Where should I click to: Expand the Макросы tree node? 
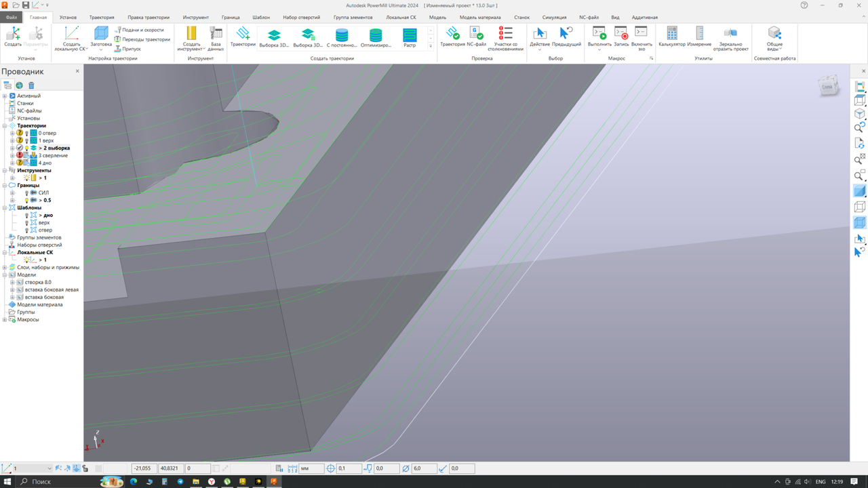(5, 320)
